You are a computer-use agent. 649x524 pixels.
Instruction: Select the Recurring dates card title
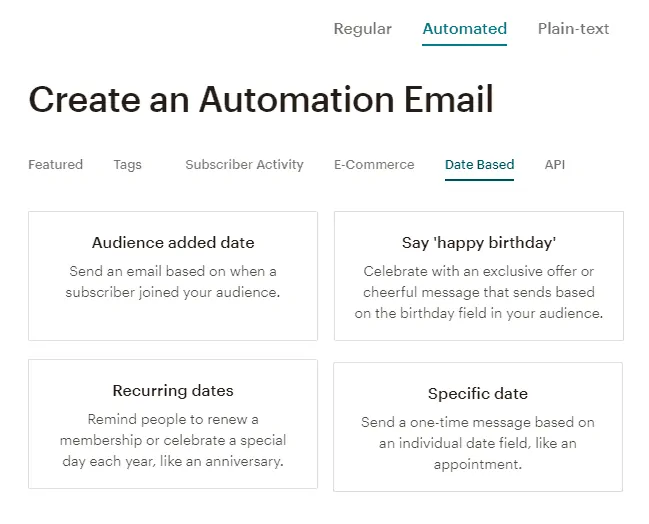coord(173,390)
